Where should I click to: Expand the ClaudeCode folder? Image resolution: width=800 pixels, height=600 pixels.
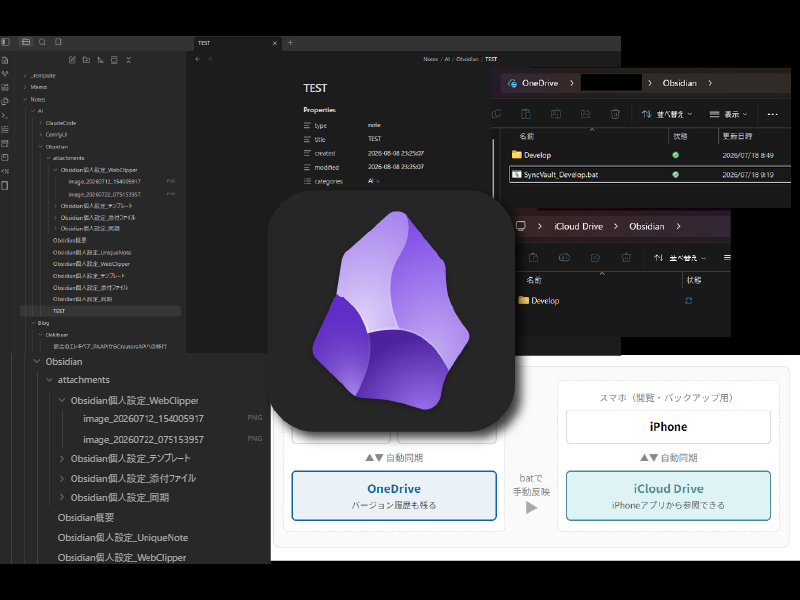click(x=41, y=123)
